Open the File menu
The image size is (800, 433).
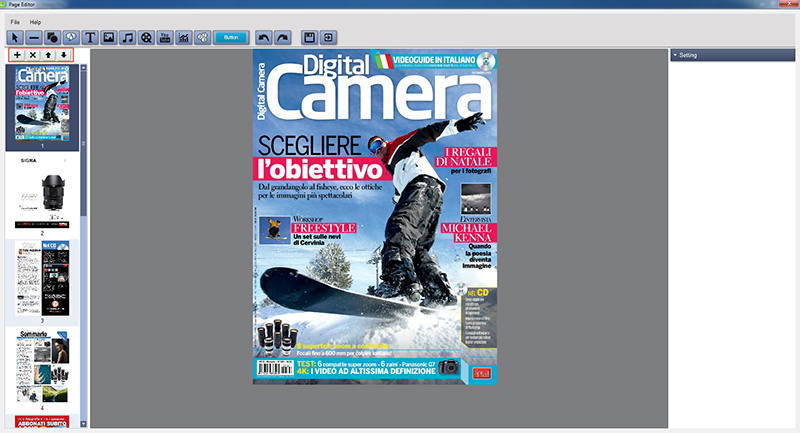[x=15, y=22]
